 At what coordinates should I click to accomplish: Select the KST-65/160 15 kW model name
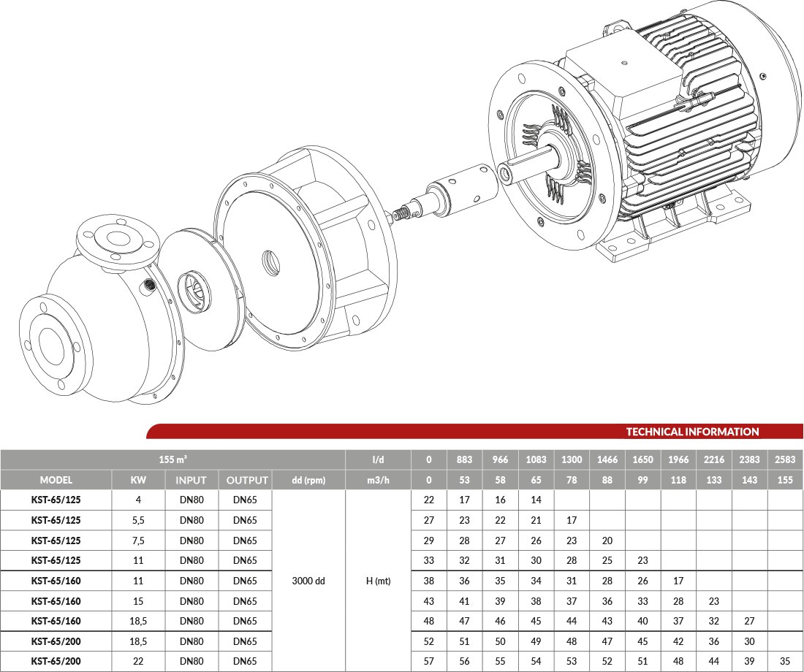coord(56,600)
